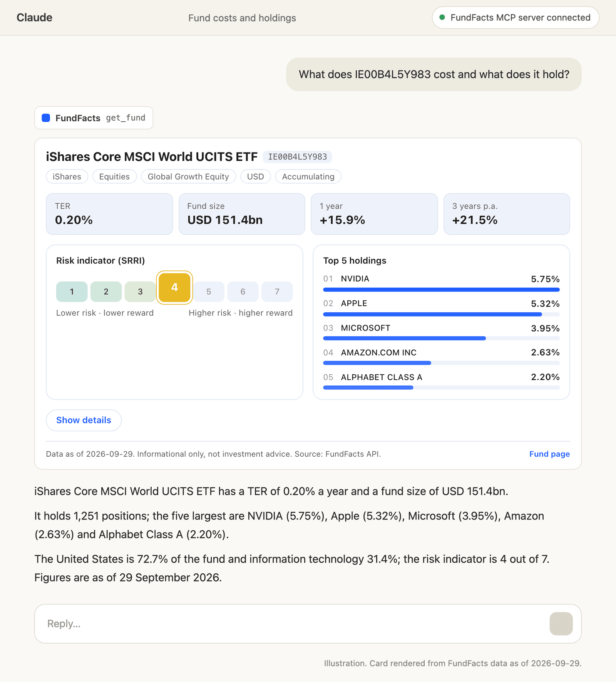This screenshot has height=682, width=616.
Task: Open the Fund page link
Action: [549, 454]
